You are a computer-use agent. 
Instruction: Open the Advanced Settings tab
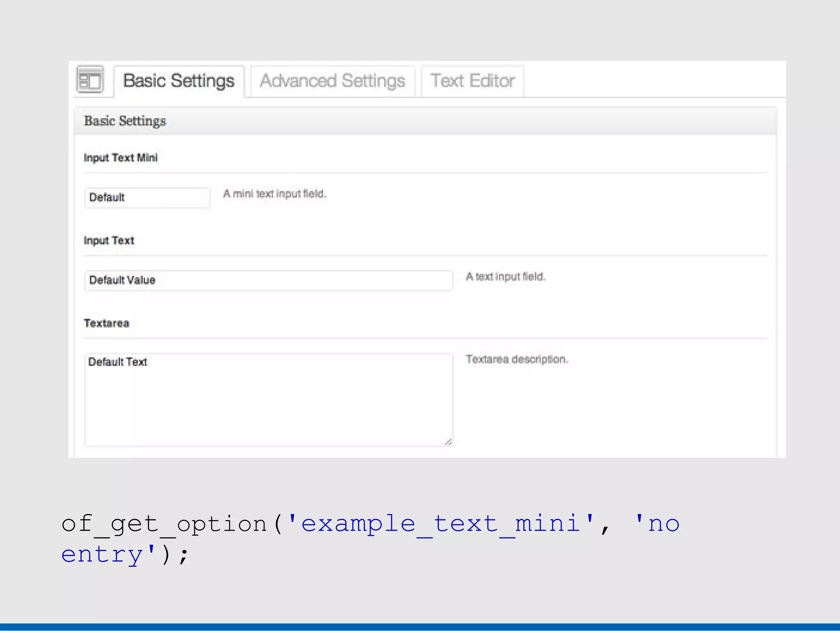333,81
